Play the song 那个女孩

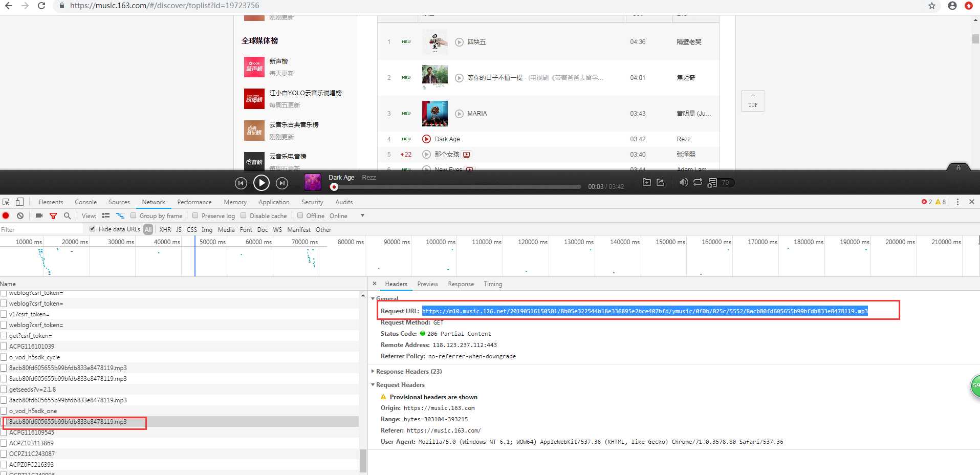pos(426,154)
